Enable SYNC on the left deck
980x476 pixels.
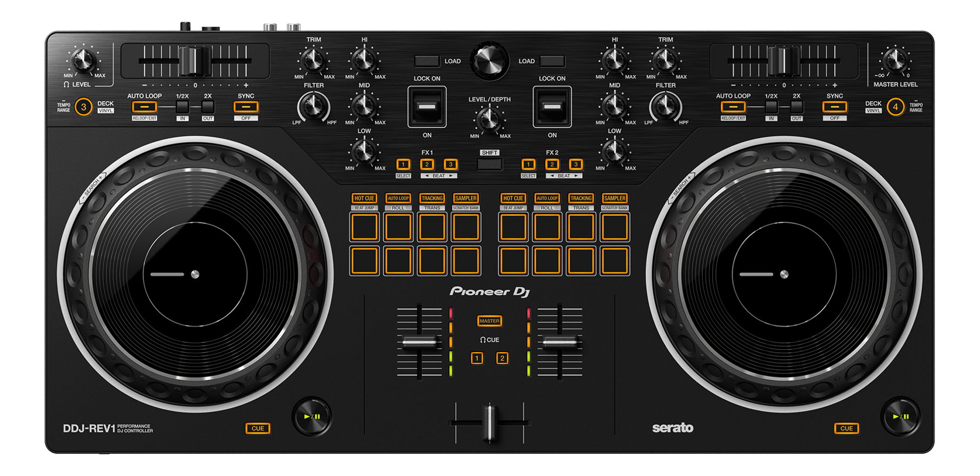(x=246, y=107)
